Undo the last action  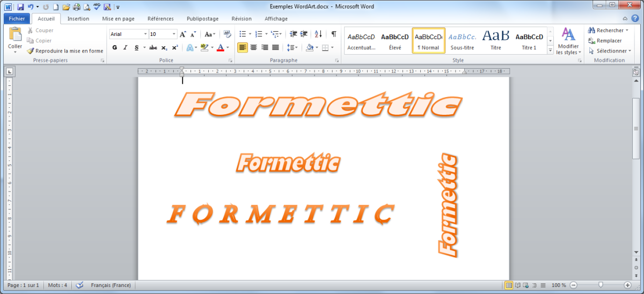(31, 7)
